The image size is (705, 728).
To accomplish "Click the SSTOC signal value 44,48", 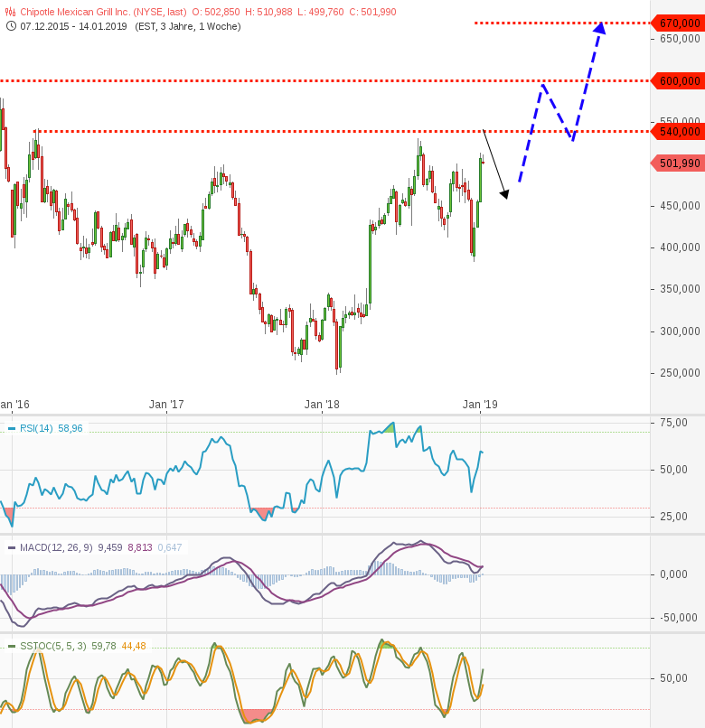I will coord(134,646).
